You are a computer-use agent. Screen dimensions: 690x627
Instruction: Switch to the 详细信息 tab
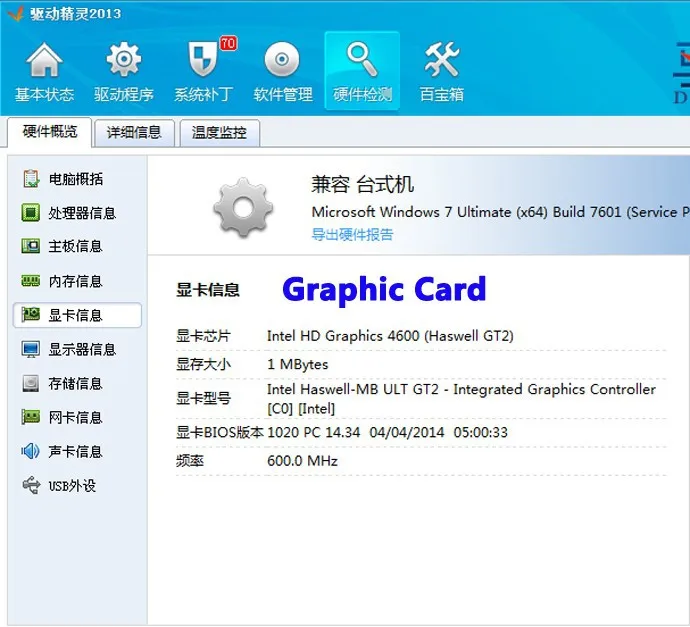pyautogui.click(x=134, y=132)
